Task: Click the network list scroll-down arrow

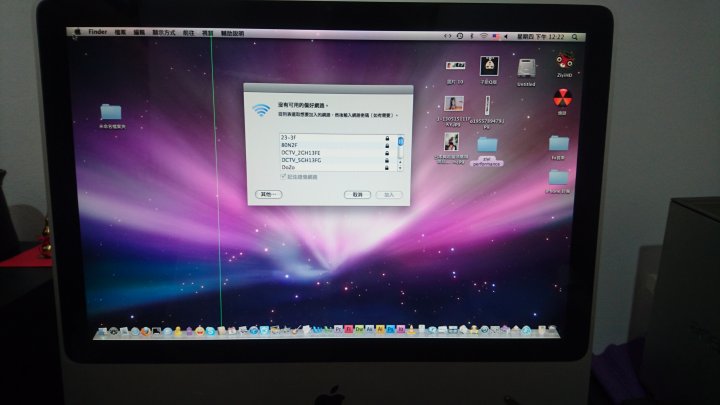Action: [x=400, y=168]
